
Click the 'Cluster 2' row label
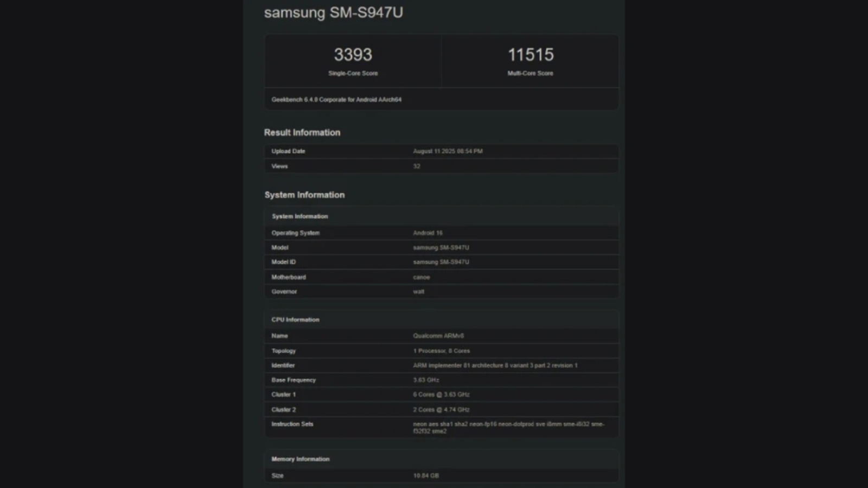point(284,410)
